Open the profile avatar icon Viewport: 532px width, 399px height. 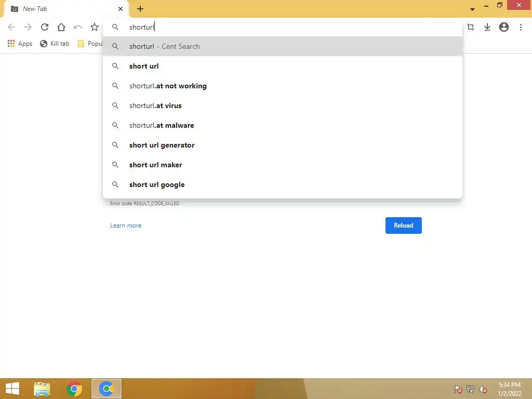(x=504, y=27)
